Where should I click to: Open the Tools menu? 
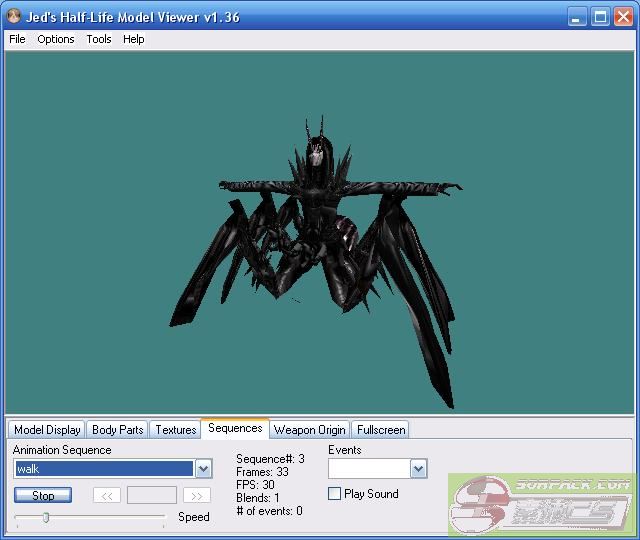click(99, 39)
